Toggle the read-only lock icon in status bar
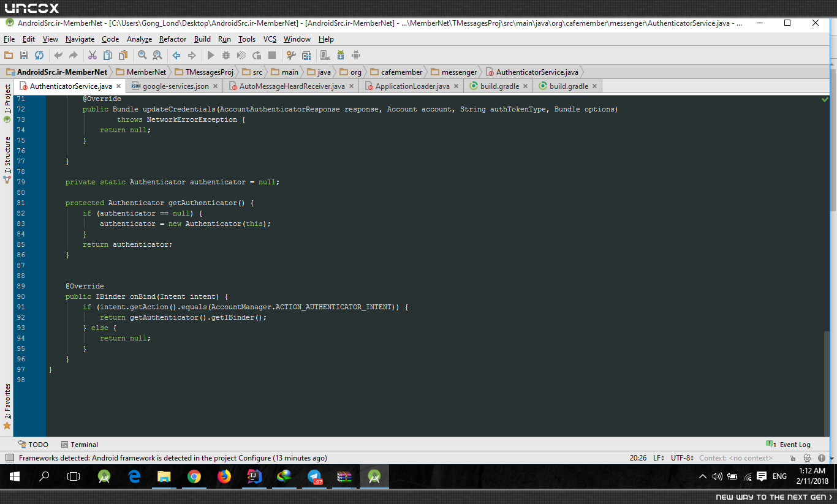837x504 pixels. [x=792, y=458]
